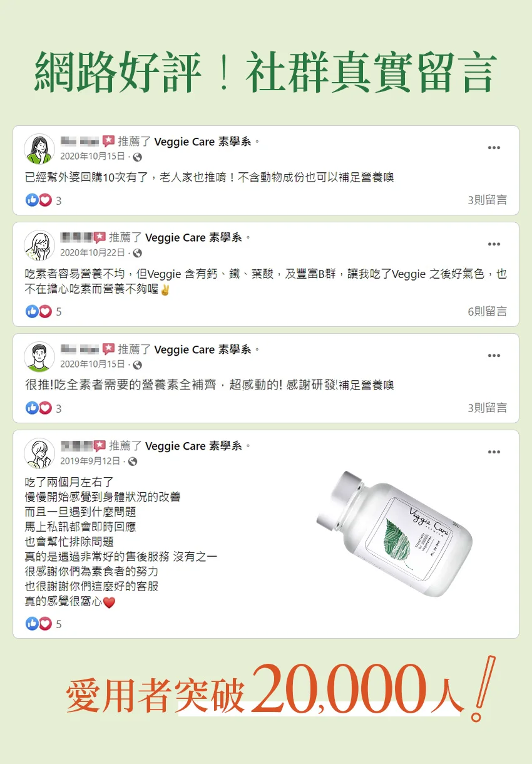Image resolution: width=532 pixels, height=764 pixels.
Task: Click the three-dot menu on the 2019 review
Action: point(494,452)
